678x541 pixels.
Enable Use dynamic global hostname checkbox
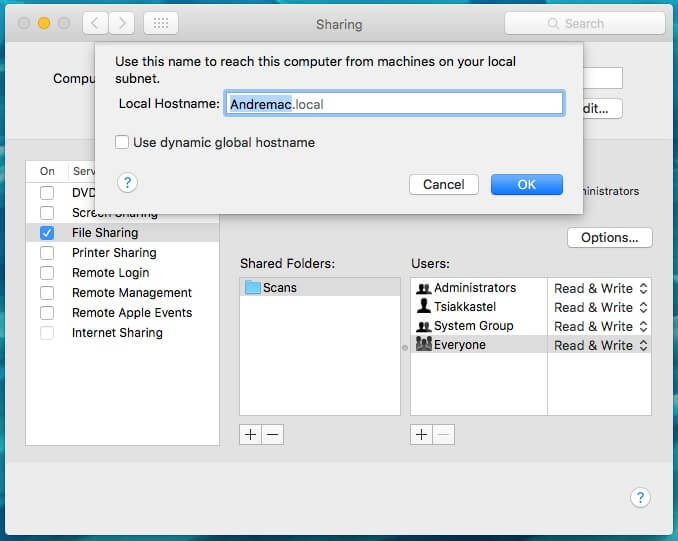click(122, 143)
